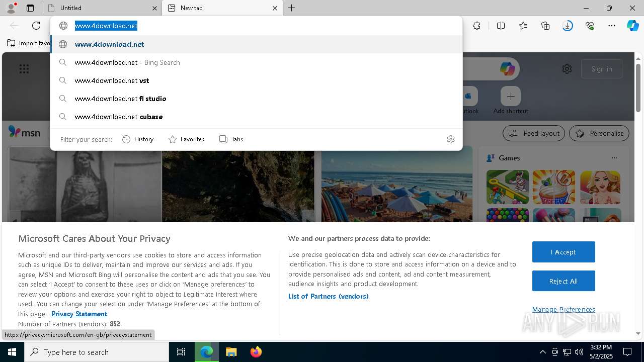Choose the www.4download.net fl studio suggestion
644x362 pixels.
pyautogui.click(x=256, y=99)
